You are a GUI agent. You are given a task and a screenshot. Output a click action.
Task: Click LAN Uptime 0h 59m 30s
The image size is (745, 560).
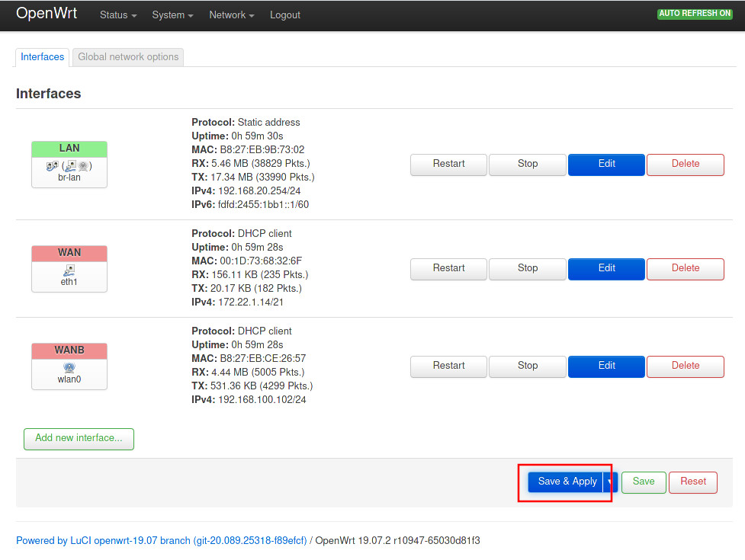237,136
